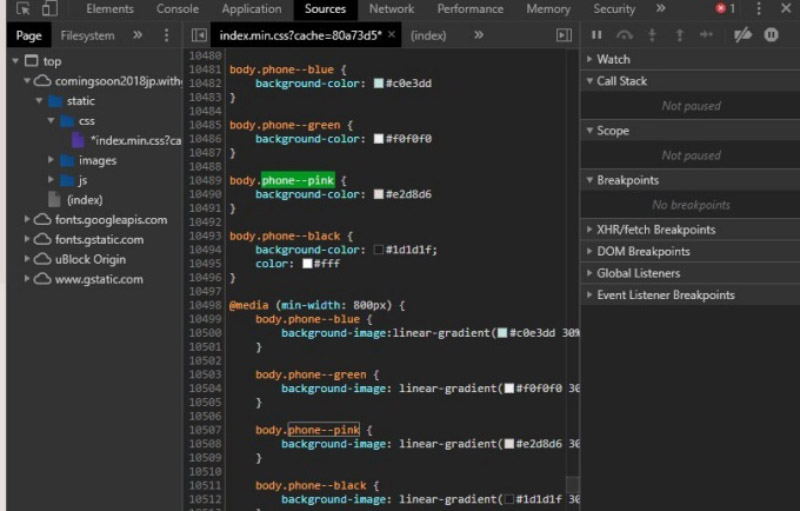Toggle deactivate breakpoints icon
This screenshot has height=511, width=800.
742,35
